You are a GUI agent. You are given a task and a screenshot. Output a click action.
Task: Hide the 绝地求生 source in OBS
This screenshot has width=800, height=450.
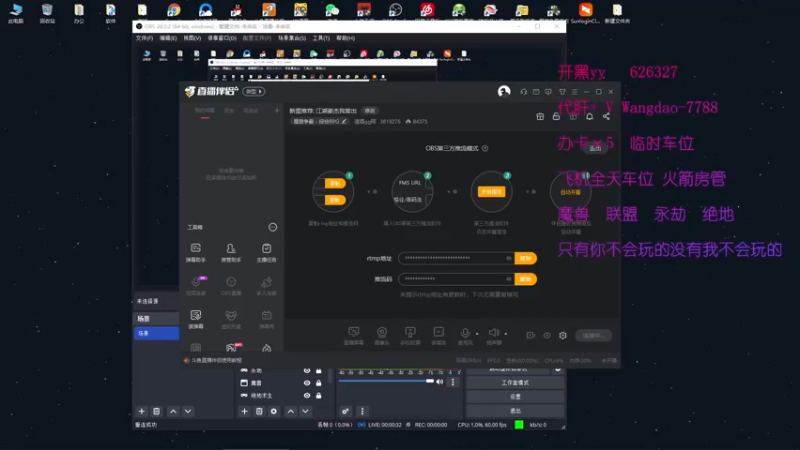click(x=307, y=395)
